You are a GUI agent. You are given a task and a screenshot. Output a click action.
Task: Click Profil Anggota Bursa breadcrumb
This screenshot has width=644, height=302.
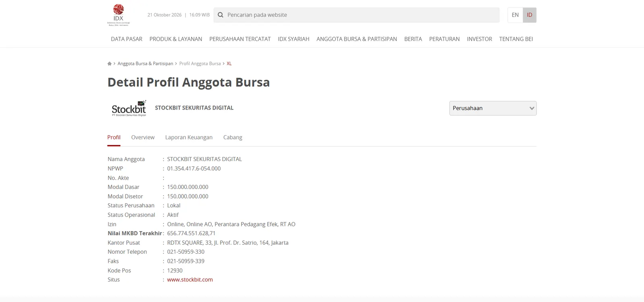click(x=200, y=64)
